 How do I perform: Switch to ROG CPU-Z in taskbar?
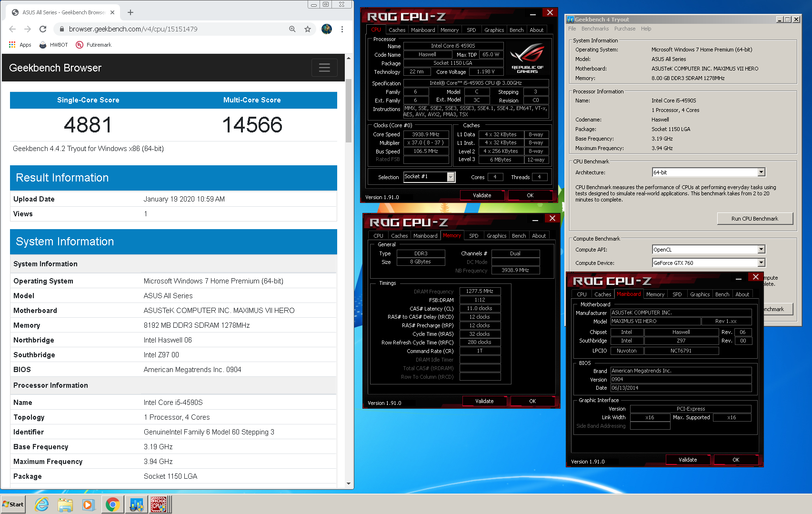[x=160, y=504]
